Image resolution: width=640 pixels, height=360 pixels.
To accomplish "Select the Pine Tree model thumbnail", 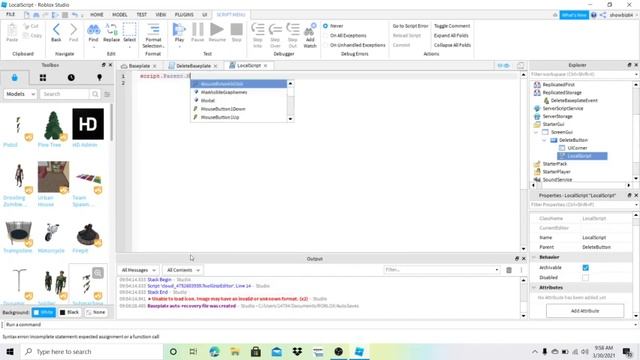I will coord(53,125).
